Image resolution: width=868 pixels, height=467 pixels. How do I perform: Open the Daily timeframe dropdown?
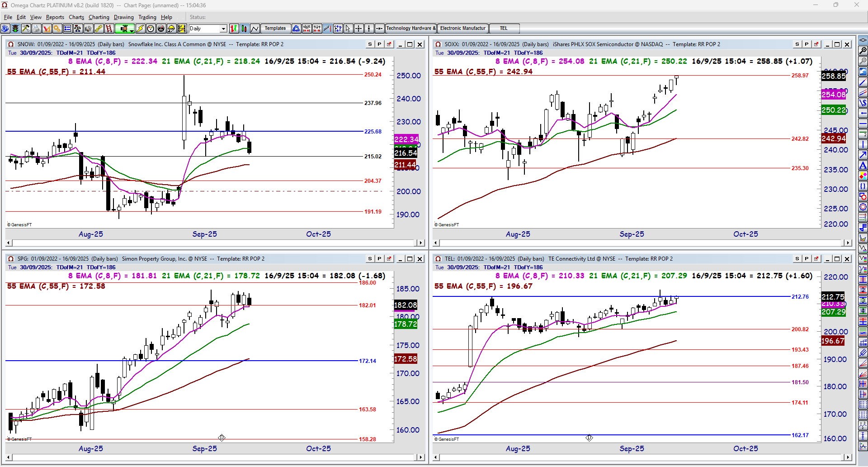click(x=223, y=29)
